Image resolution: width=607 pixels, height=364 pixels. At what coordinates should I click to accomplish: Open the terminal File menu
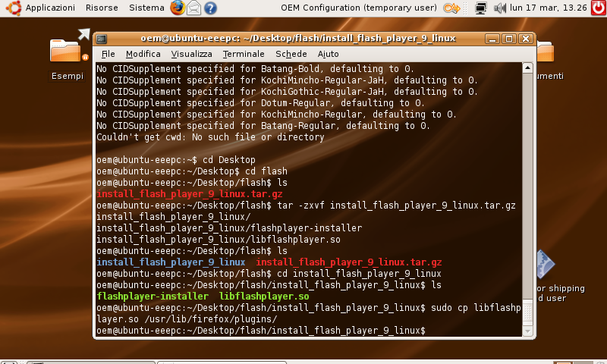point(108,54)
